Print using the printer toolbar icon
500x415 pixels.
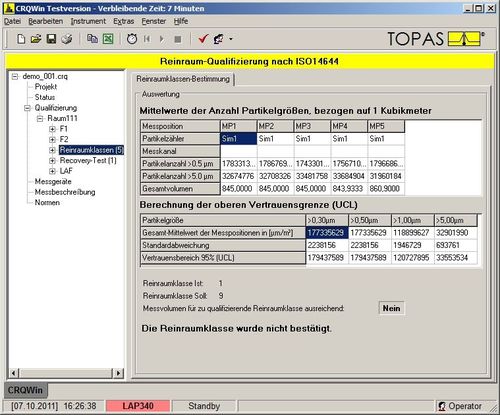(67, 39)
